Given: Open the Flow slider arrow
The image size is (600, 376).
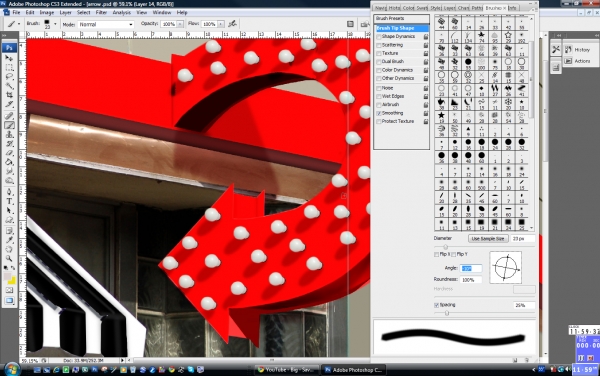Looking at the screenshot, I should point(221,24).
